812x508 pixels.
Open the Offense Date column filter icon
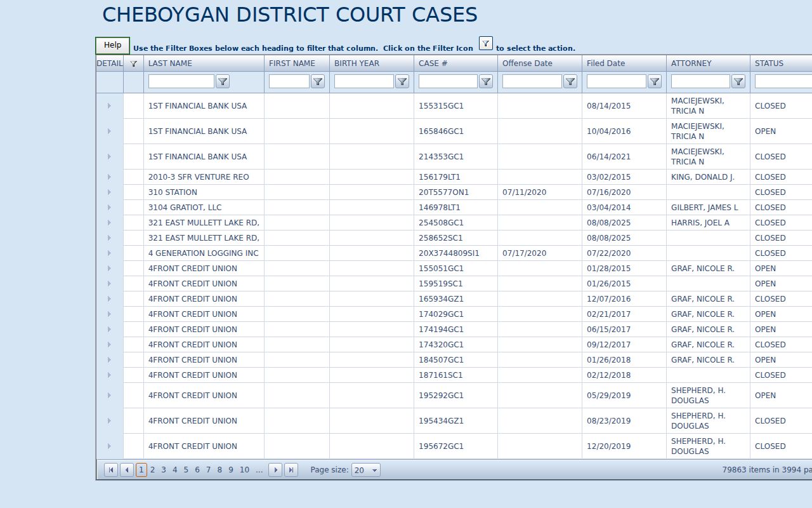(570, 81)
